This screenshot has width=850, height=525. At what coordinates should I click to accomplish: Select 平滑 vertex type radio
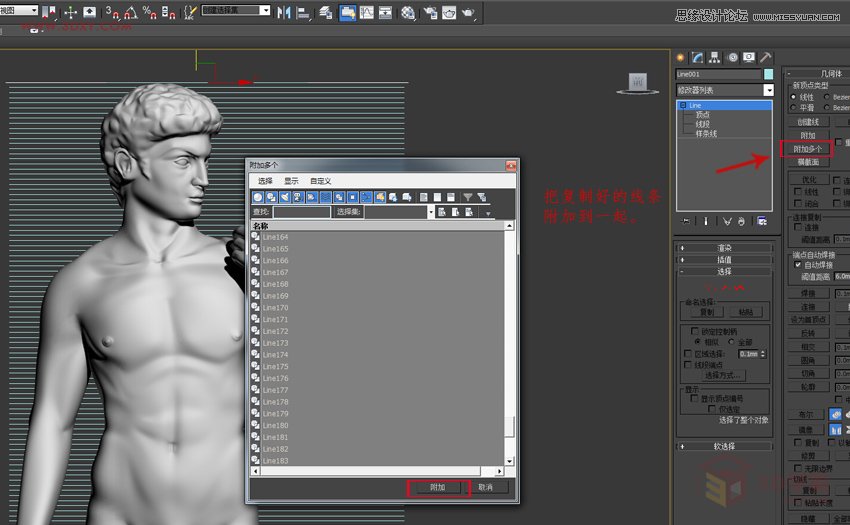tap(793, 108)
